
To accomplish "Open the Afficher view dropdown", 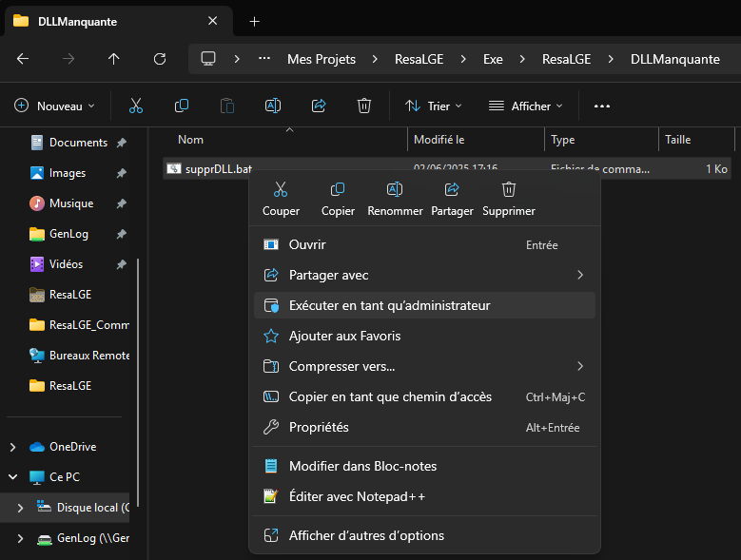I will coord(525,106).
